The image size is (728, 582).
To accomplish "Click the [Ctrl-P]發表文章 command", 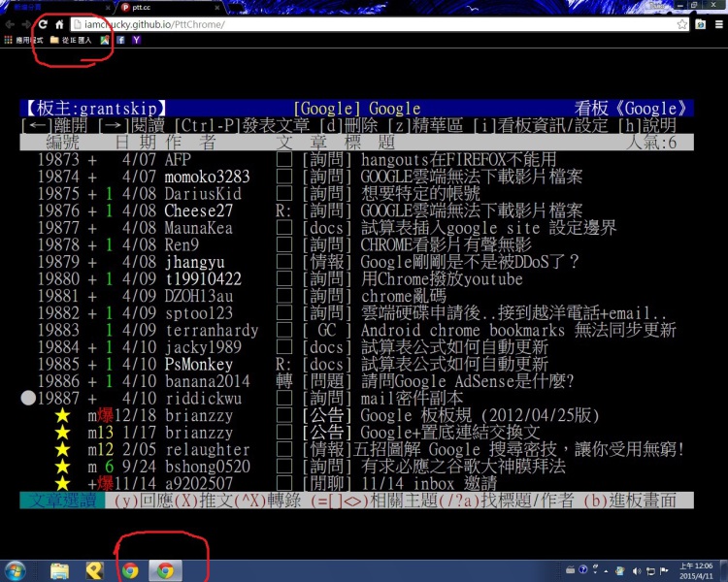I will (242, 125).
